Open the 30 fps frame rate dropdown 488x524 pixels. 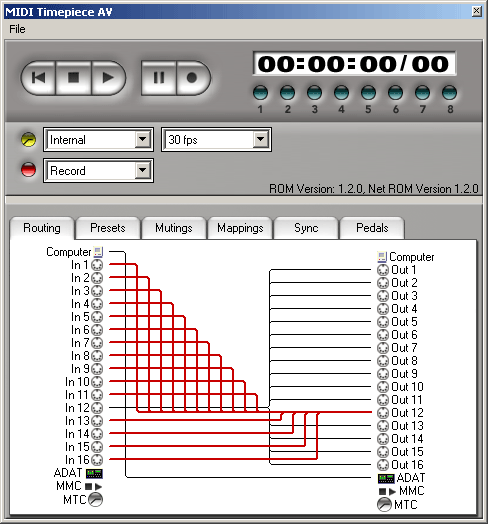coord(216,139)
